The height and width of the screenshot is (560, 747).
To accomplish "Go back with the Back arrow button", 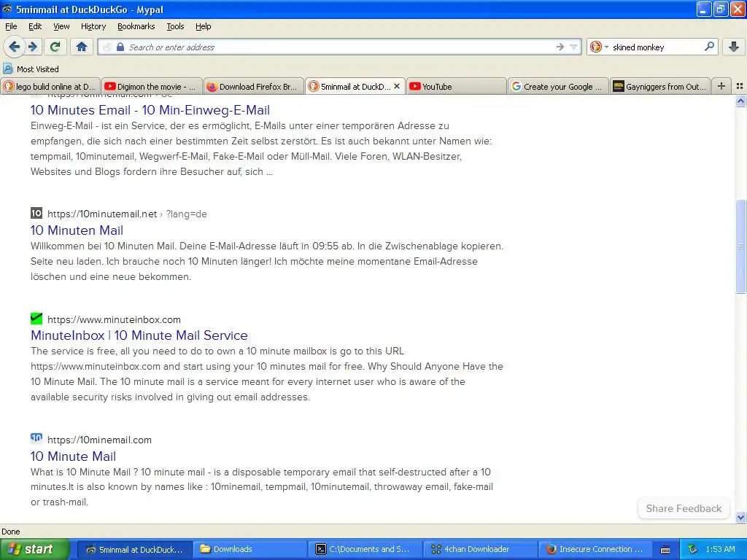I will click(14, 47).
